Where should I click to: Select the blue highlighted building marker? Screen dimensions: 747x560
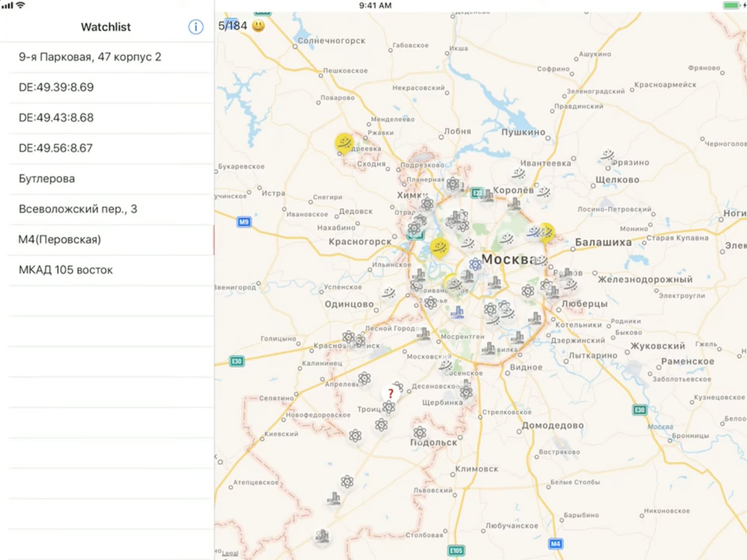(x=457, y=313)
